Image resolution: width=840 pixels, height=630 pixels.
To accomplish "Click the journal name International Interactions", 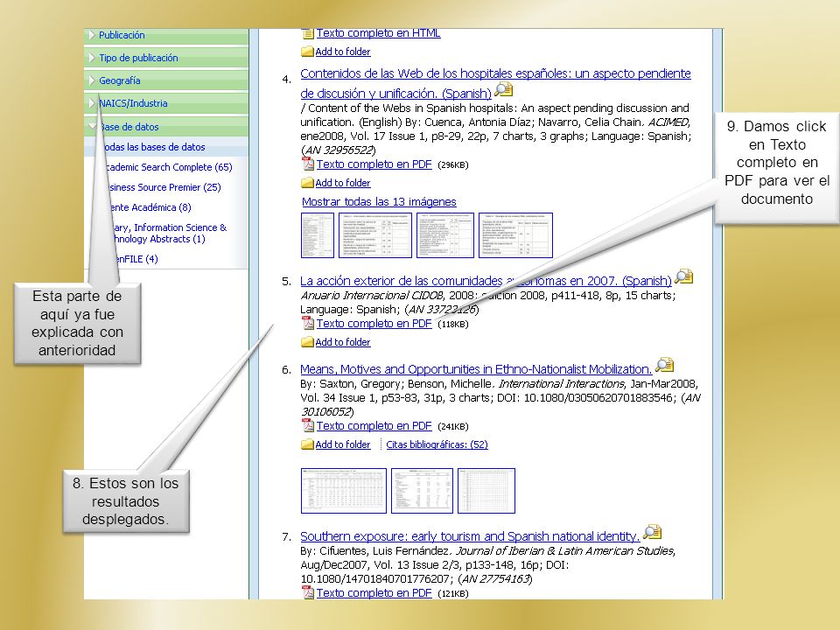I will click(x=562, y=383).
